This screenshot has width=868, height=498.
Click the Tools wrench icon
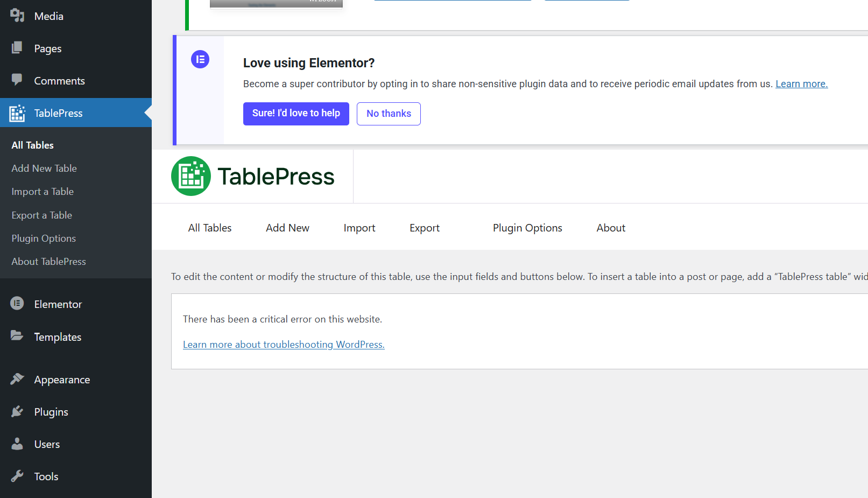[17, 476]
